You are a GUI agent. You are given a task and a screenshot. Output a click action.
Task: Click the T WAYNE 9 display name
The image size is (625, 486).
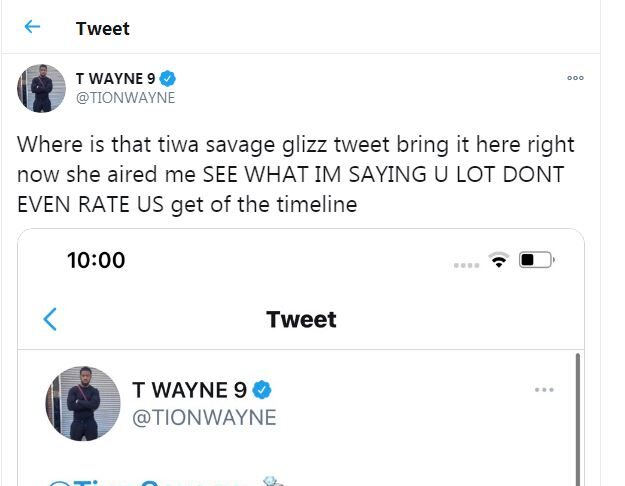click(115, 78)
